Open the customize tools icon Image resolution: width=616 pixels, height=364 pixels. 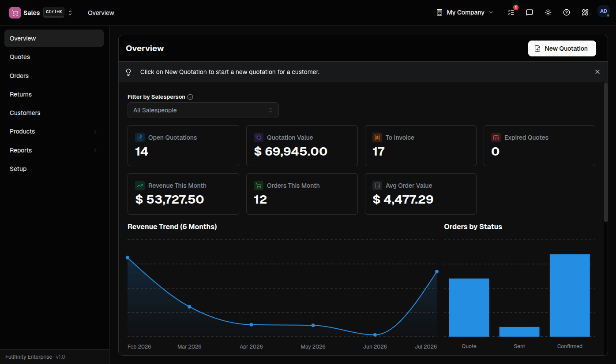pyautogui.click(x=585, y=12)
